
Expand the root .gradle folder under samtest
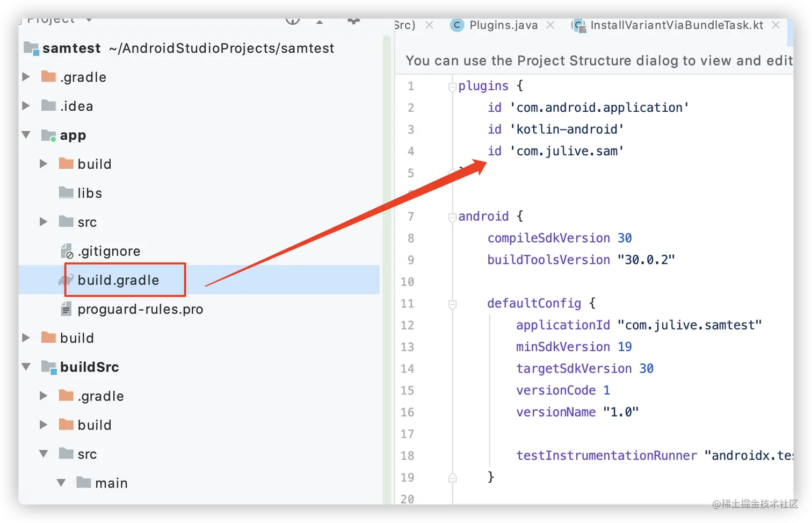coord(26,77)
